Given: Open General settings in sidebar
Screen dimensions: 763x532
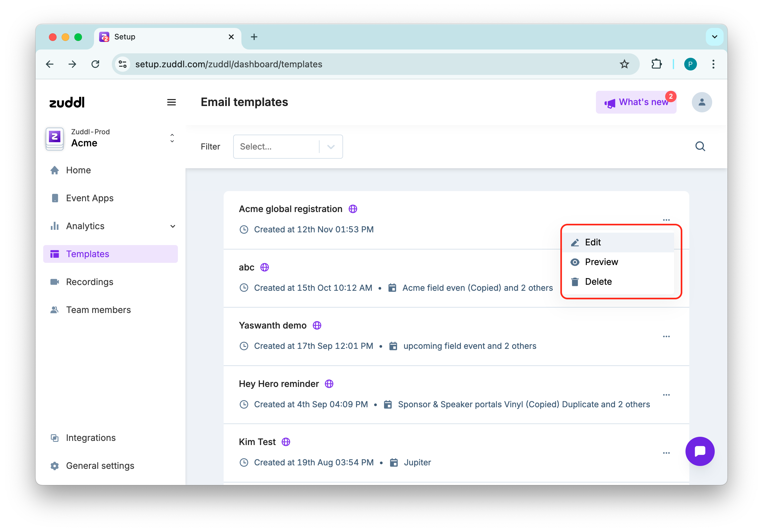Looking at the screenshot, I should 100,466.
